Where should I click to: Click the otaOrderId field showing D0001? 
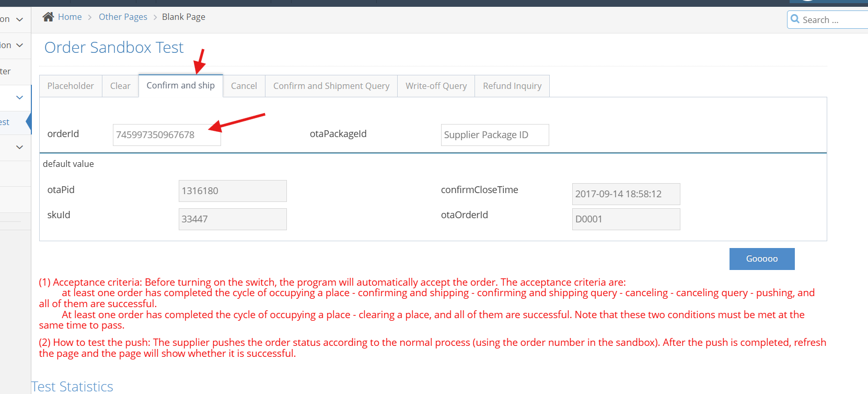(626, 219)
